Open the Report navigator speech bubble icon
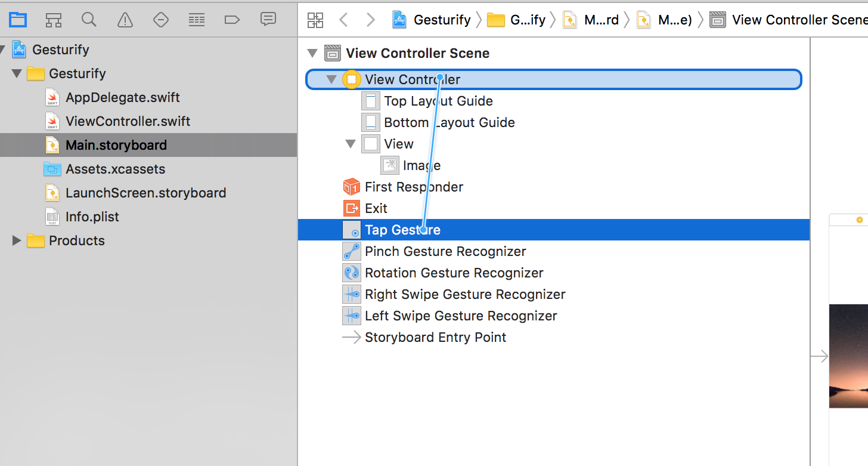This screenshot has width=868, height=466. click(x=268, y=20)
